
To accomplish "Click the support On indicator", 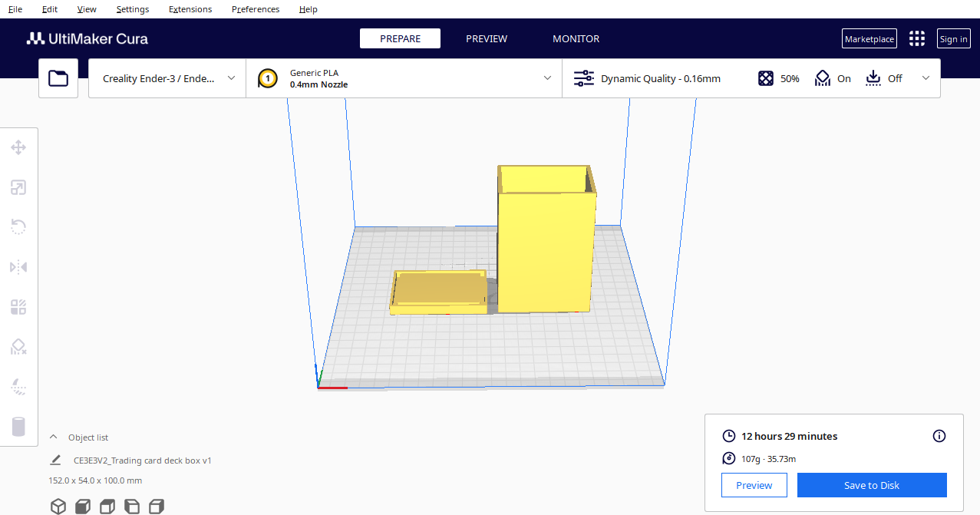I will click(833, 78).
